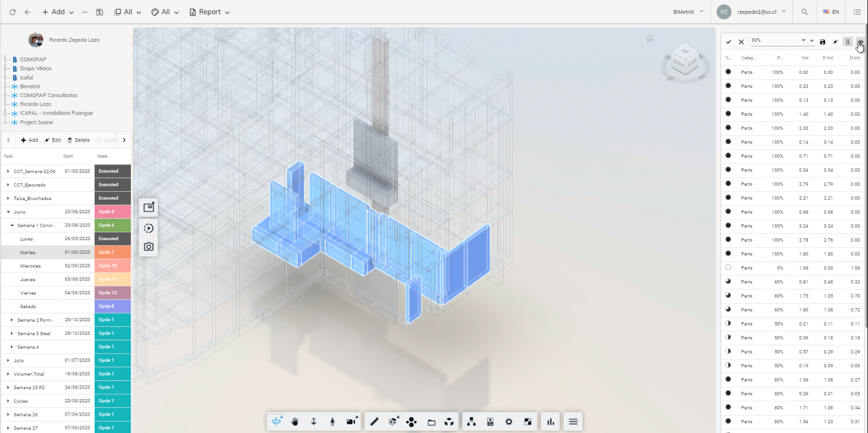Enable first-person walk tool
The image size is (868, 433).
point(332,421)
